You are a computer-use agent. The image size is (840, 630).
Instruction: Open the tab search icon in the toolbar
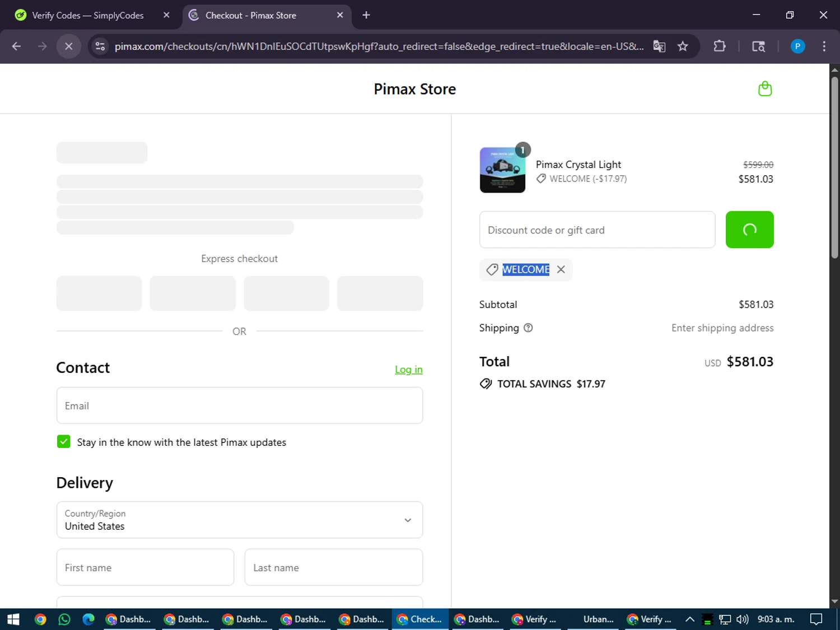coord(758,46)
